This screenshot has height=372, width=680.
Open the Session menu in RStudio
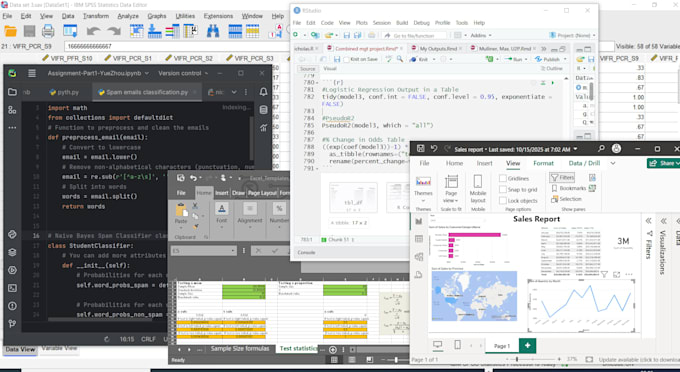382,23
